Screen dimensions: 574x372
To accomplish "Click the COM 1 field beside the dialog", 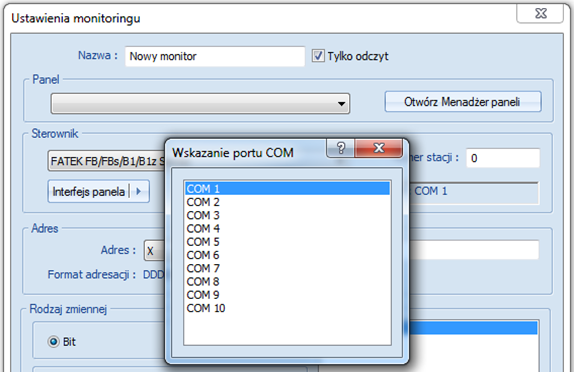I will (474, 193).
